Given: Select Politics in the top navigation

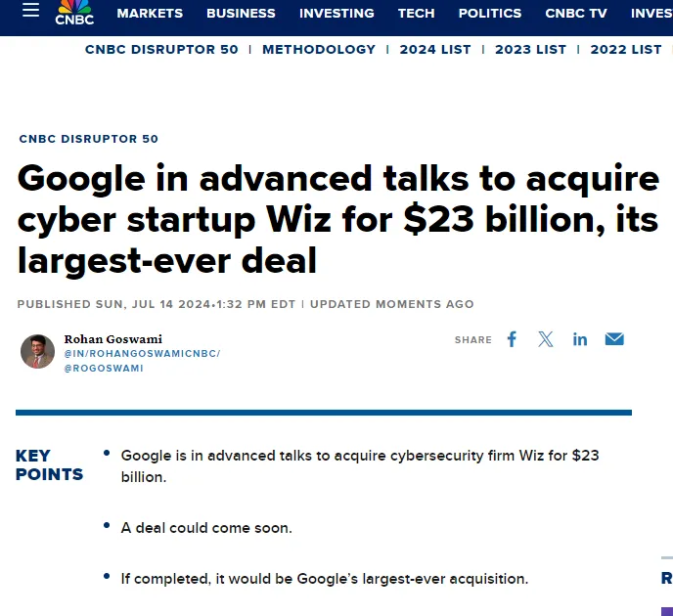Looking at the screenshot, I should pos(490,13).
